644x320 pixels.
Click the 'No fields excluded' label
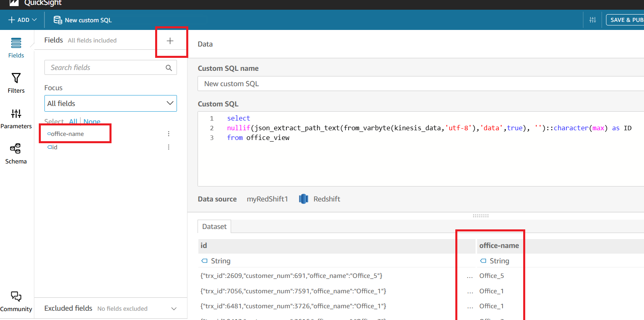pos(122,309)
